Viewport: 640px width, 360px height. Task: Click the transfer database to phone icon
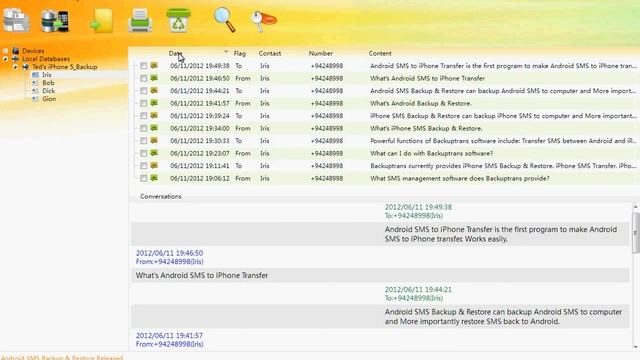pyautogui.click(x=55, y=21)
